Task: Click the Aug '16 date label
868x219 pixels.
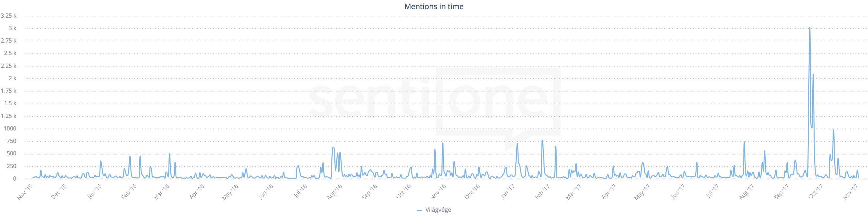Action: point(335,192)
